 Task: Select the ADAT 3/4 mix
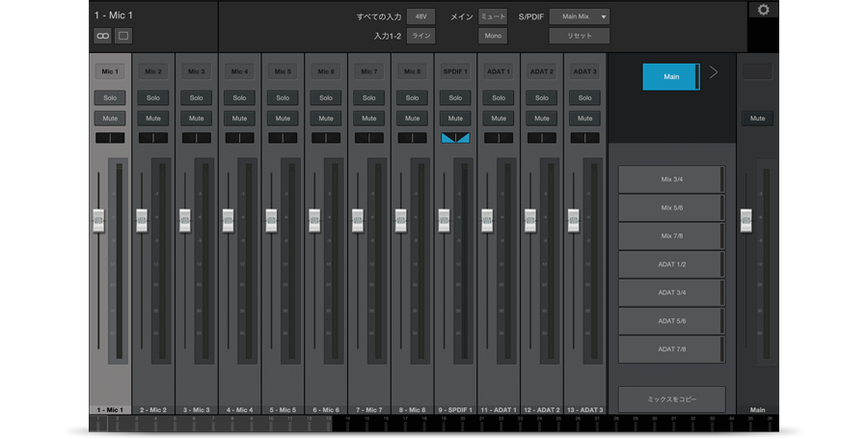coord(671,292)
